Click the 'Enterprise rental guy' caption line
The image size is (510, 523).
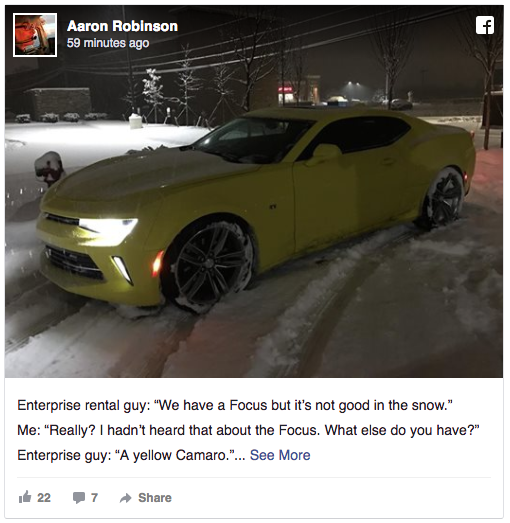235,406
